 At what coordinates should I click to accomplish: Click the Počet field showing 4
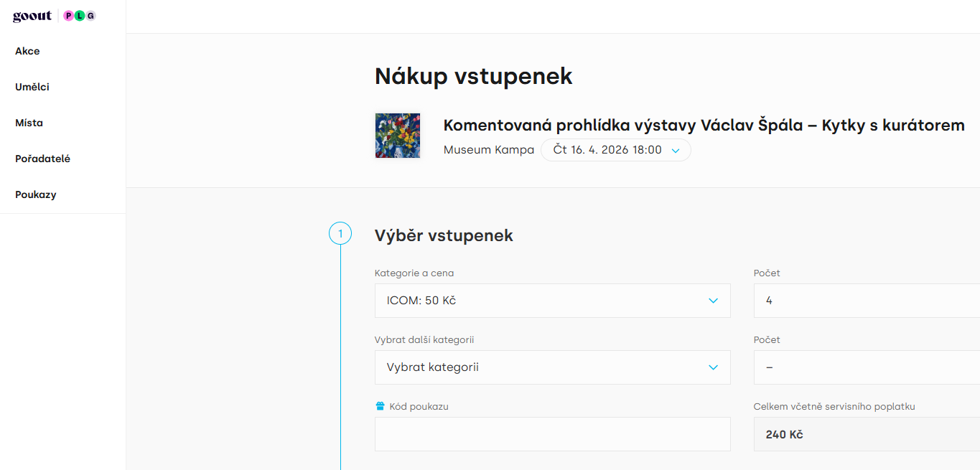coord(866,301)
